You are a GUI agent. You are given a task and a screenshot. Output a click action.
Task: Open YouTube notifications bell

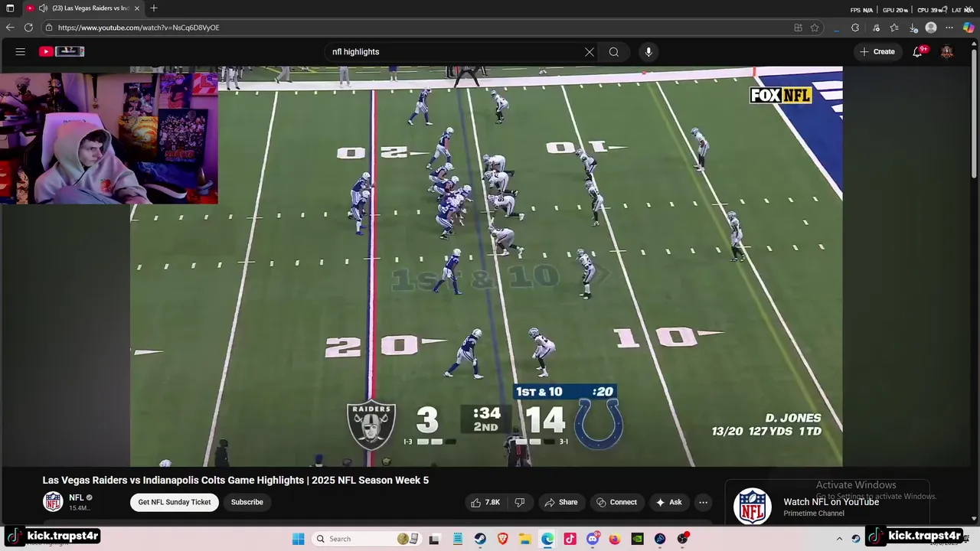click(917, 52)
